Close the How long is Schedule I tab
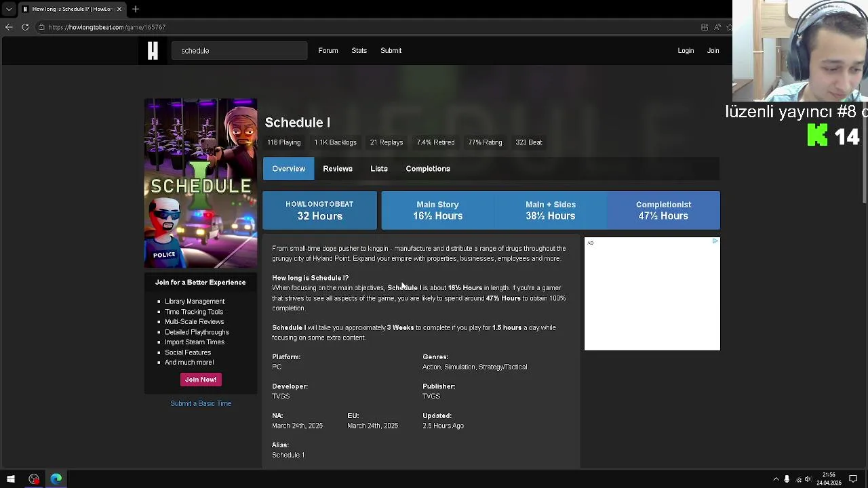The height and width of the screenshot is (488, 868). point(119,9)
